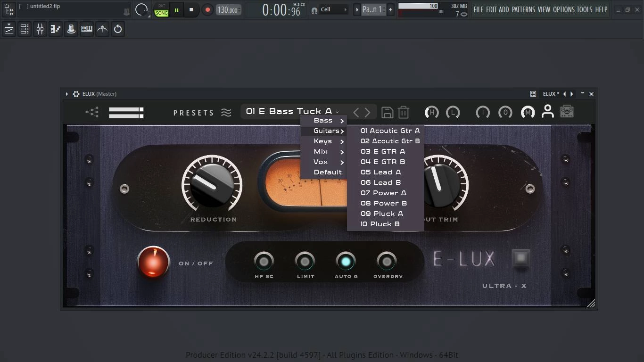Image resolution: width=644 pixels, height=362 pixels.
Task: Click the I circle icon
Action: pyautogui.click(x=483, y=112)
